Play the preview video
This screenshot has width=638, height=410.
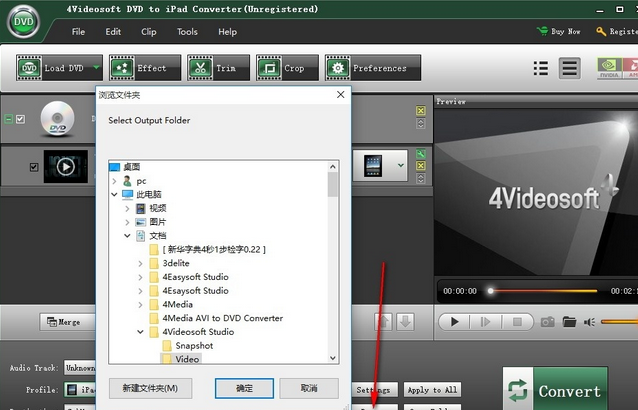click(454, 322)
